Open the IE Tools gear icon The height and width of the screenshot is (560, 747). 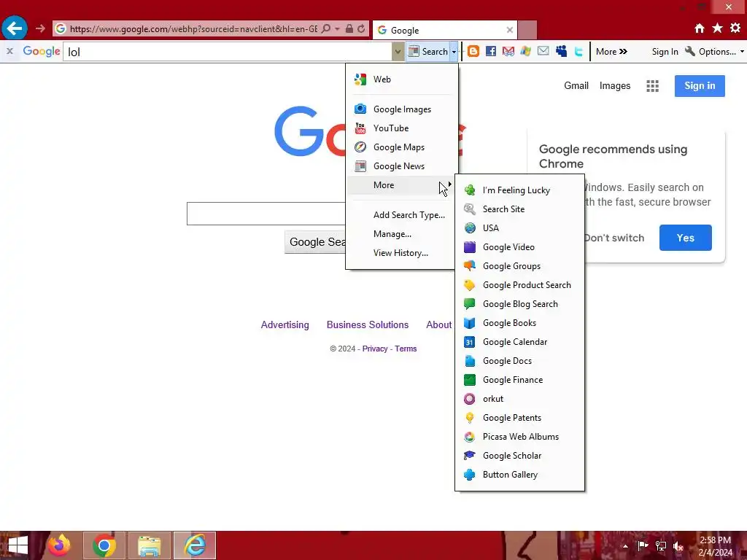point(735,28)
